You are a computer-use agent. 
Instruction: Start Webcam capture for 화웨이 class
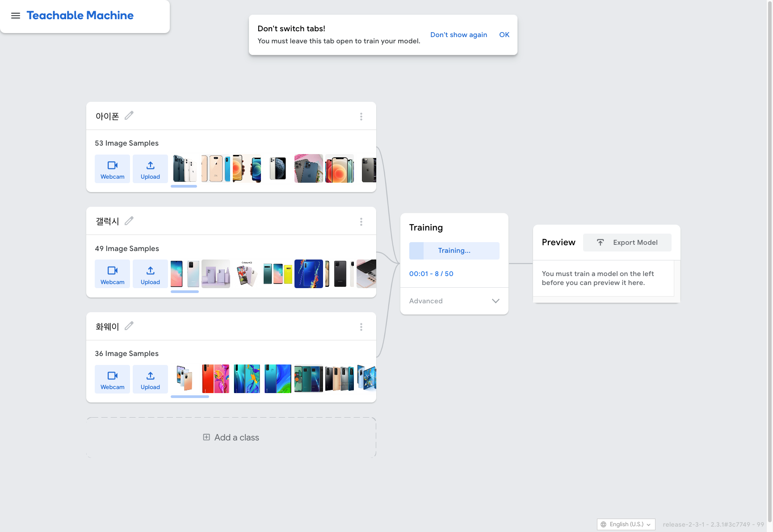click(x=113, y=379)
